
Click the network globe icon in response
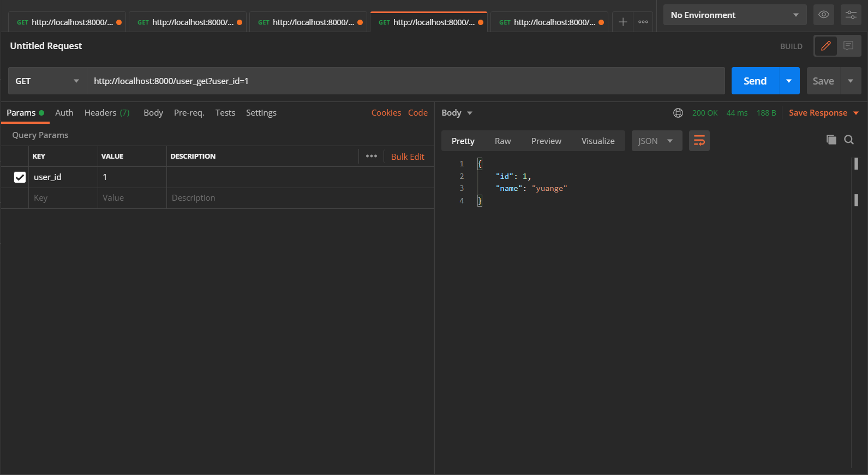678,113
